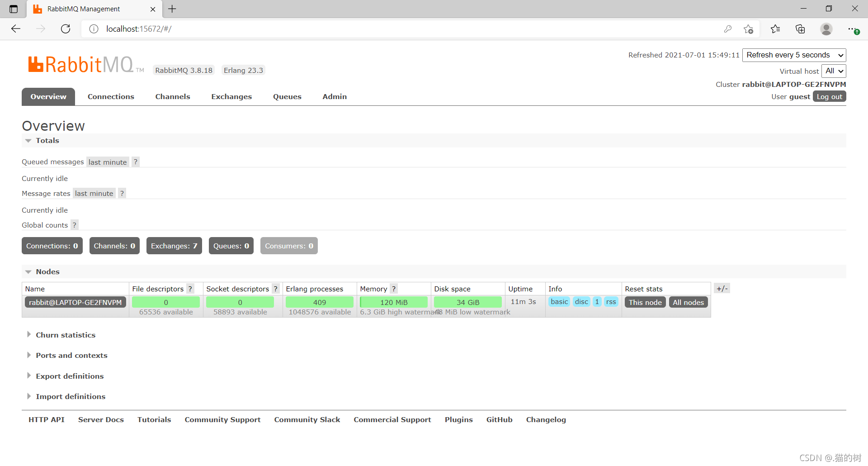The width and height of the screenshot is (868, 466).
Task: Open browser settings and more menu
Action: click(x=853, y=29)
